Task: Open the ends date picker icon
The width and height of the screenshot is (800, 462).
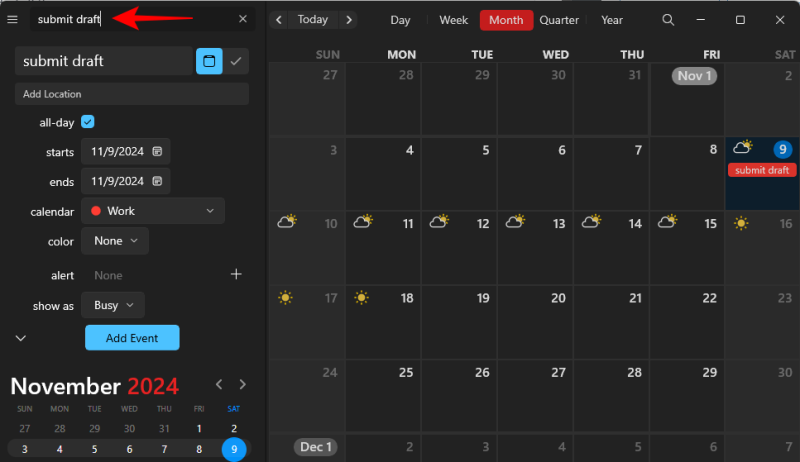Action: pos(157,181)
